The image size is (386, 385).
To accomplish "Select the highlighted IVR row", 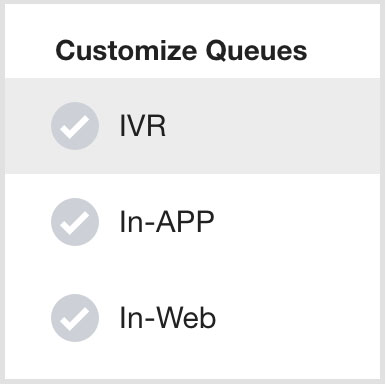I will click(x=193, y=126).
